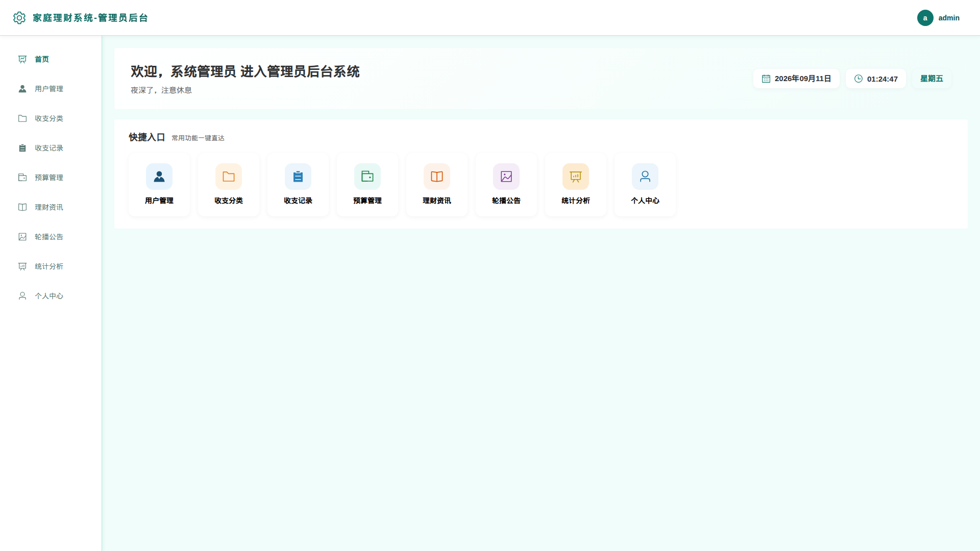980x551 pixels.
Task: Click the 预算管理 sidebar wallet icon
Action: 22,178
